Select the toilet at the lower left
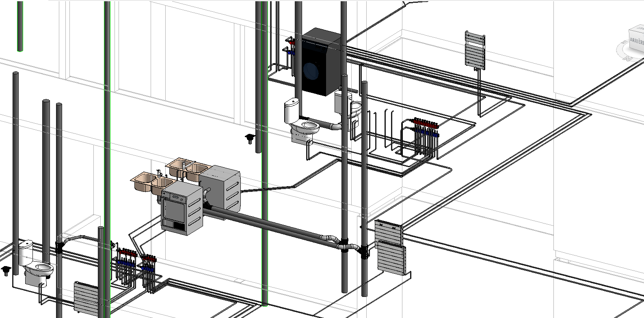This screenshot has width=644, height=318. (x=35, y=263)
